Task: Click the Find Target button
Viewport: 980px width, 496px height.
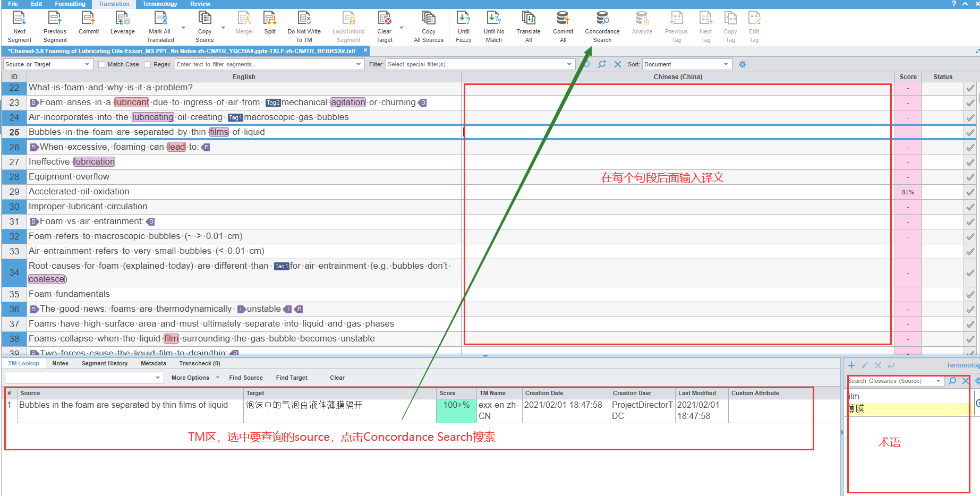Action: [291, 378]
